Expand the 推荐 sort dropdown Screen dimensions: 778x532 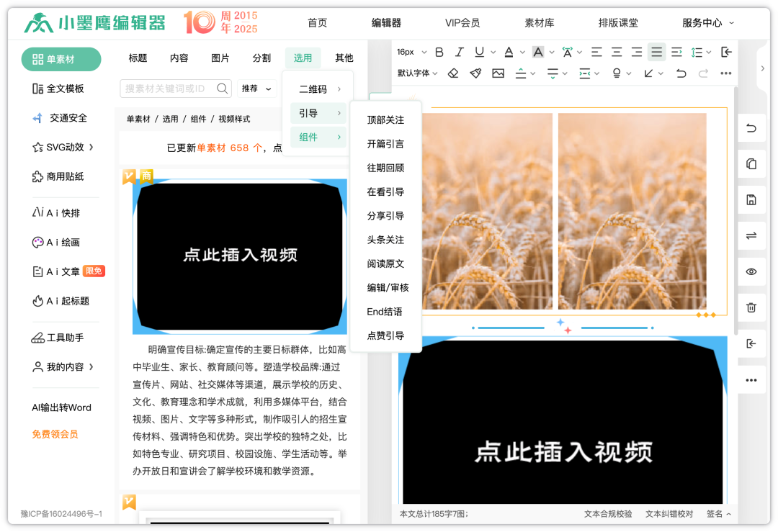pyautogui.click(x=257, y=89)
